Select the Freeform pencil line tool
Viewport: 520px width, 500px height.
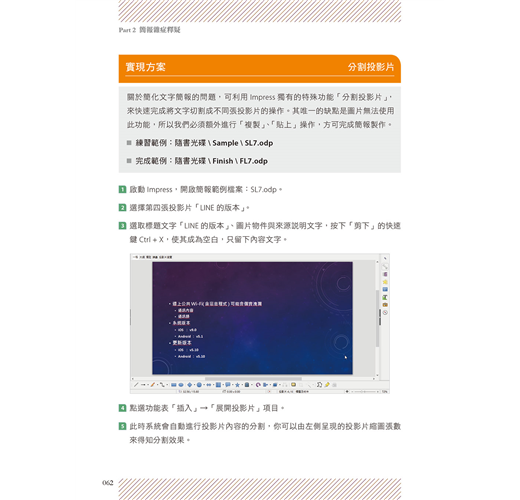tap(152, 385)
